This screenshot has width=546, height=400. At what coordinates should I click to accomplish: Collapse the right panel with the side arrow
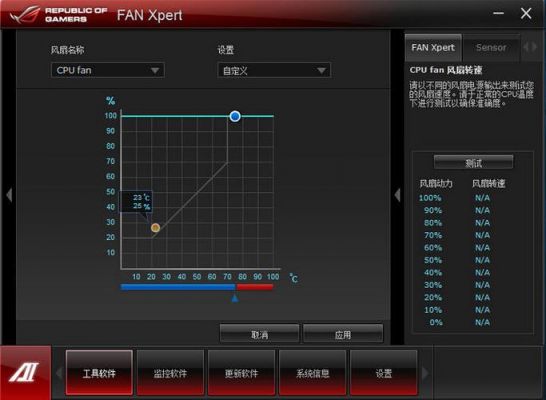[397, 195]
